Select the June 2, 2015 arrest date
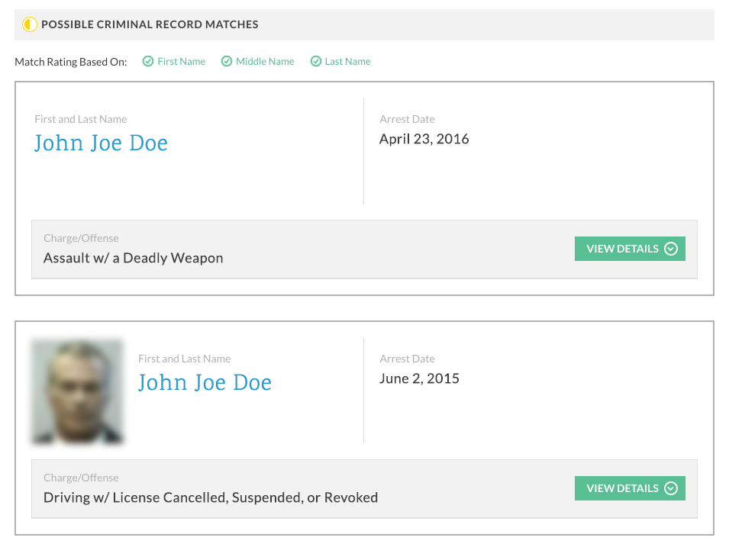 click(x=419, y=378)
